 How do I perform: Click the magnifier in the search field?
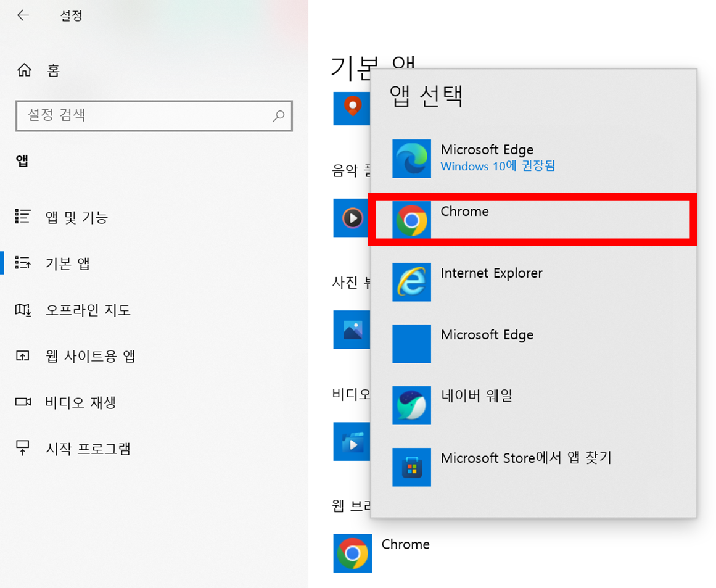click(279, 116)
